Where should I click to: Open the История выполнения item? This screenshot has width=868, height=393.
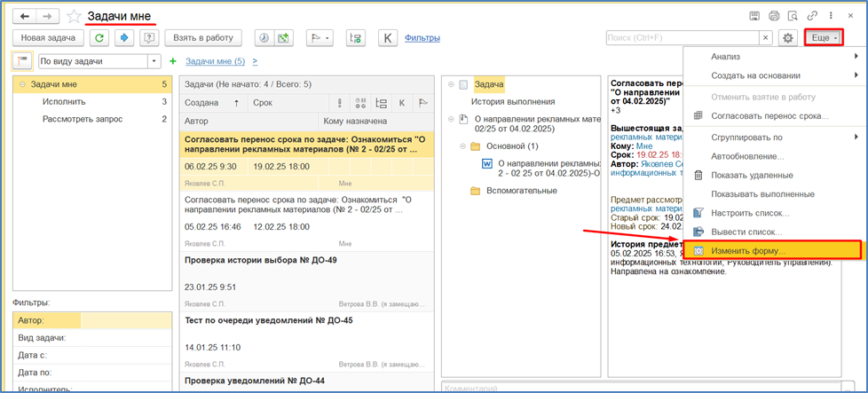pyautogui.click(x=513, y=102)
